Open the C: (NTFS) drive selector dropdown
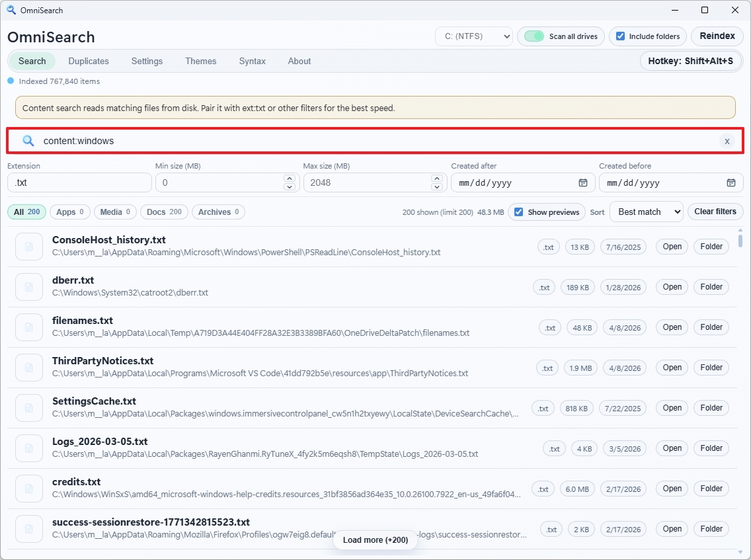The width and height of the screenshot is (751, 560). (473, 36)
